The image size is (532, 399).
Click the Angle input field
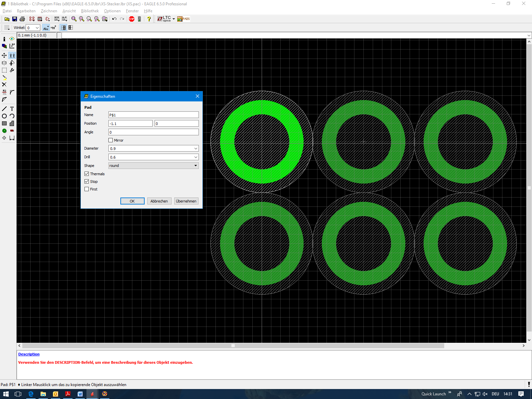154,132
